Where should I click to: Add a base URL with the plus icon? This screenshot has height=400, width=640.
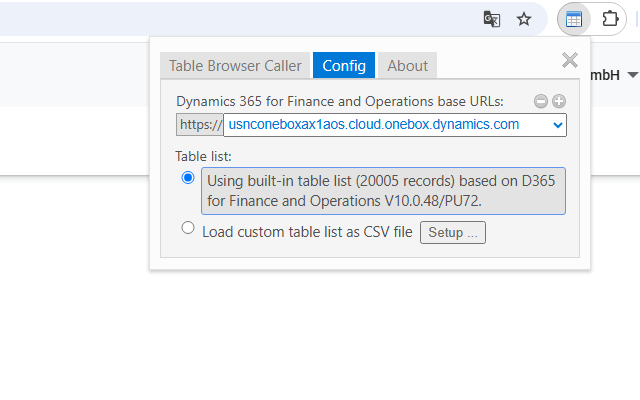(559, 101)
